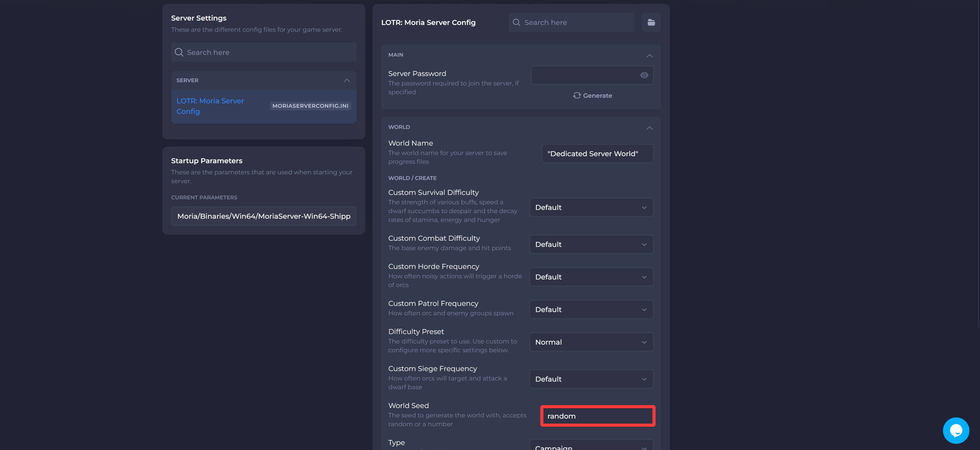This screenshot has height=450, width=980.
Task: Click the Server Settings heading
Action: point(199,18)
